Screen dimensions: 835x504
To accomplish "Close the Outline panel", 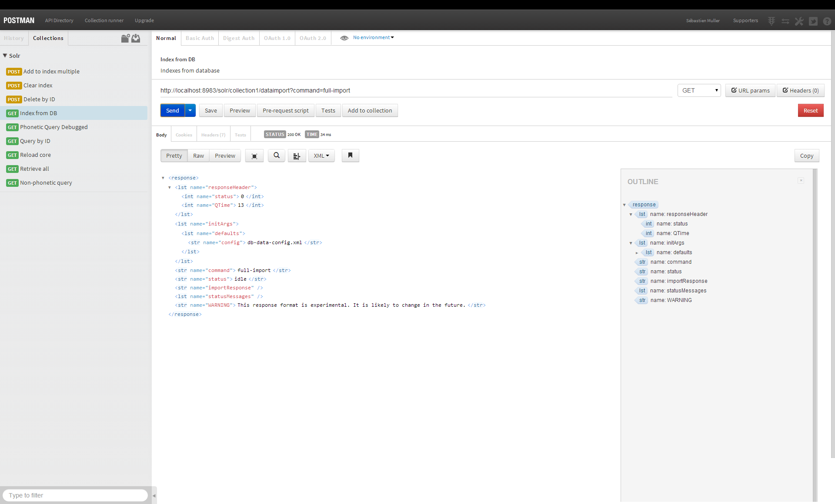I will 801,180.
